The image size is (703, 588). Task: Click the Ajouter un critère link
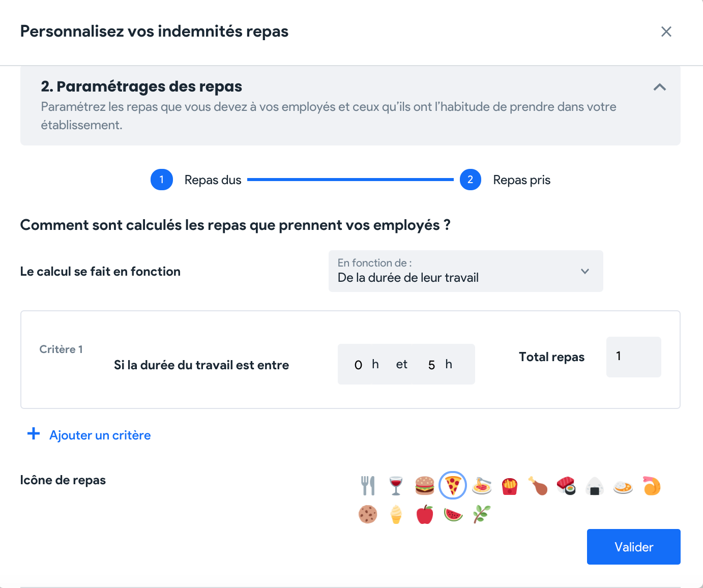(89, 435)
